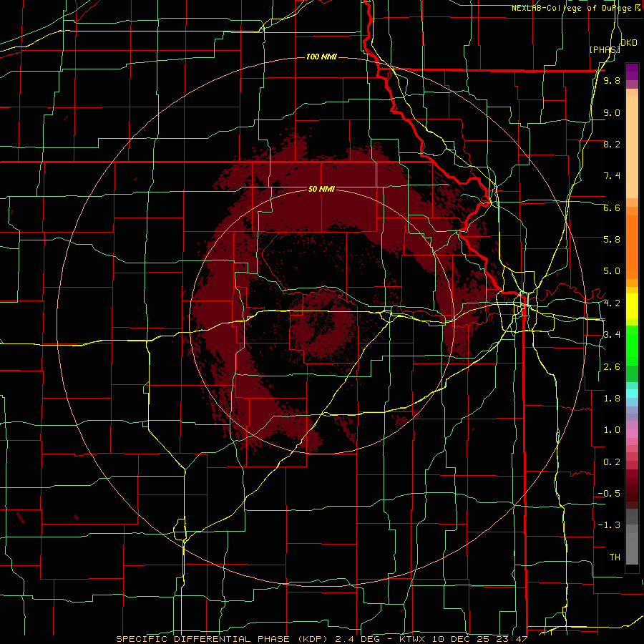Screen dimensions: 644x644
Task: Click the 2.6 value on the scale
Action: 612,367
